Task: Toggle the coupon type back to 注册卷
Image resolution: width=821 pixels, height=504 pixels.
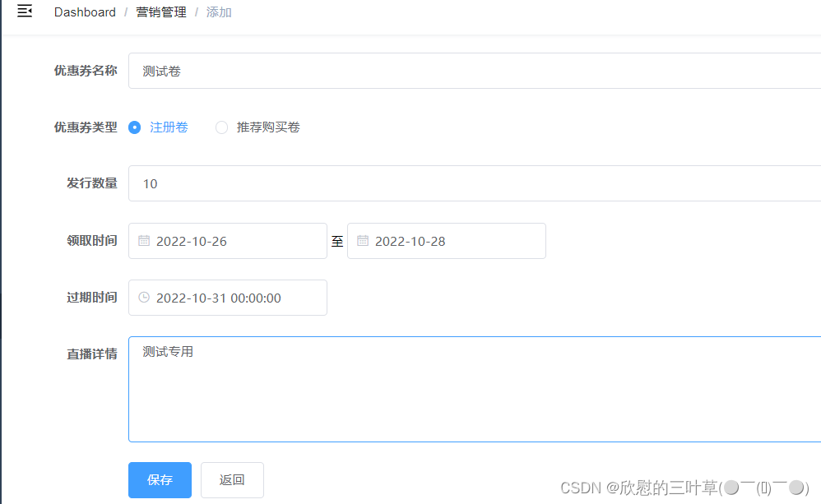Action: (x=134, y=127)
